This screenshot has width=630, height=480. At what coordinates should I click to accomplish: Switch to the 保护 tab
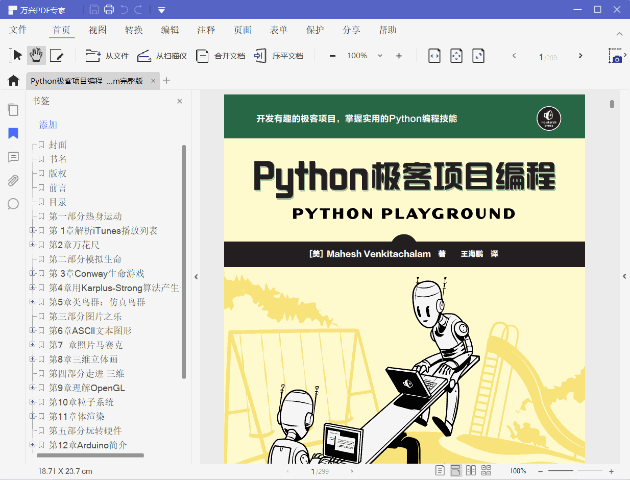(x=315, y=30)
